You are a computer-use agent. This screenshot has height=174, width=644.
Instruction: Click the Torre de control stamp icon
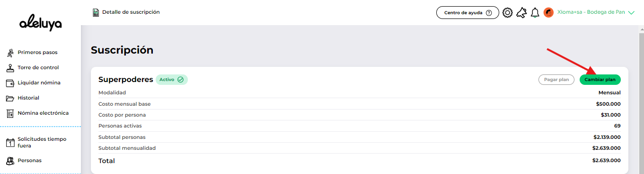pos(9,68)
